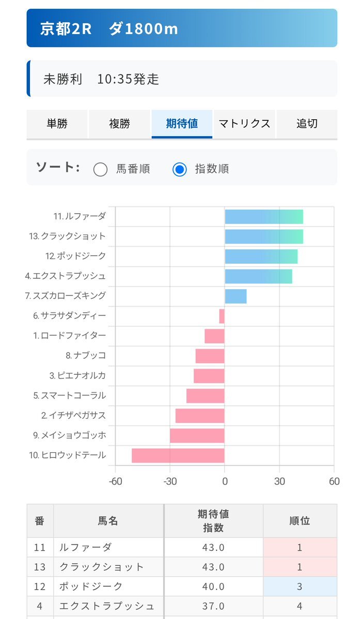364x619 pixels.
Task: Switch to the マトリクス tab
Action: coord(244,123)
